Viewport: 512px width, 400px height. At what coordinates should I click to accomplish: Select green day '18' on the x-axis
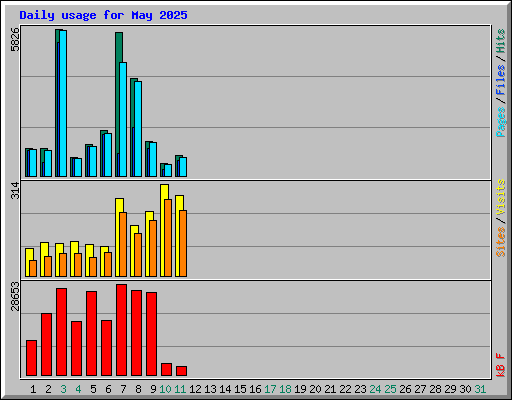[x=285, y=389]
